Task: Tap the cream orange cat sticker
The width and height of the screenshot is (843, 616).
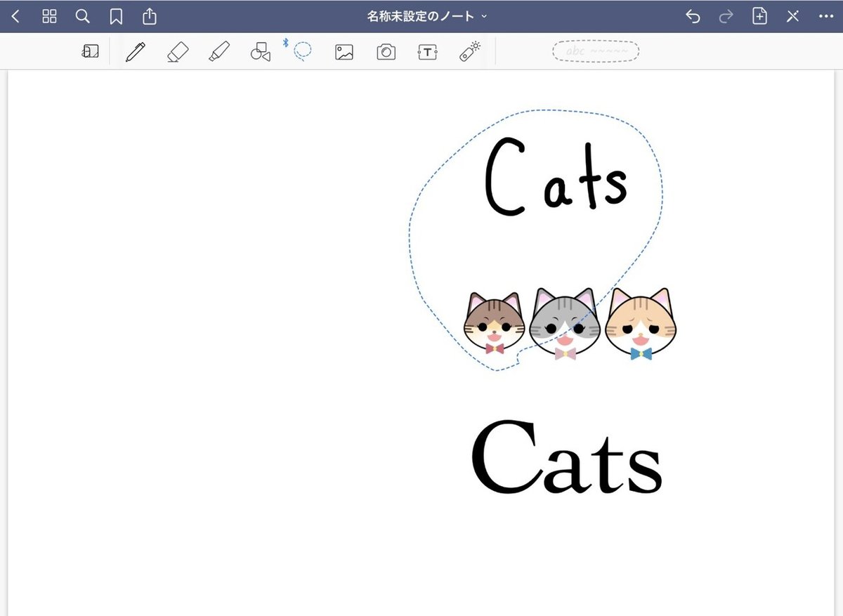Action: (641, 325)
